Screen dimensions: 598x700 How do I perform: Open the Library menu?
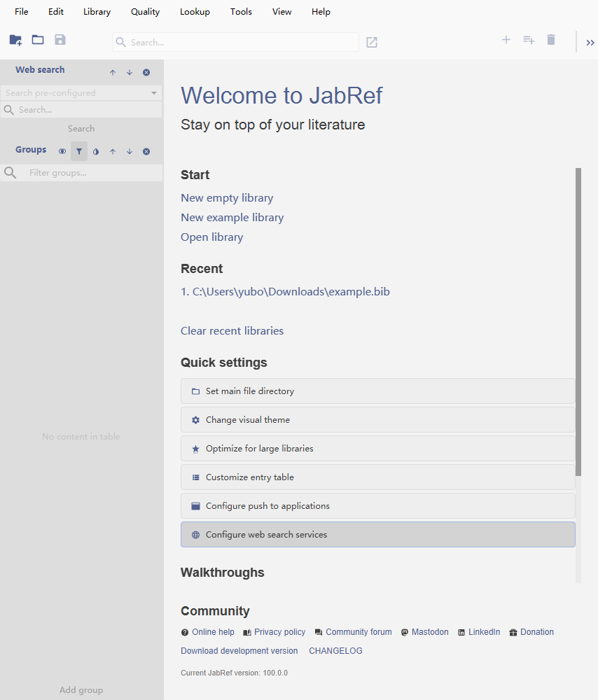coord(97,12)
